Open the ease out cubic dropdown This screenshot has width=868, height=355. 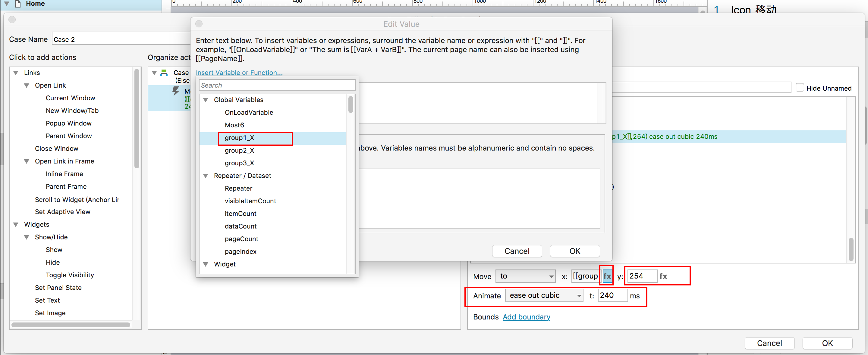pyautogui.click(x=544, y=295)
